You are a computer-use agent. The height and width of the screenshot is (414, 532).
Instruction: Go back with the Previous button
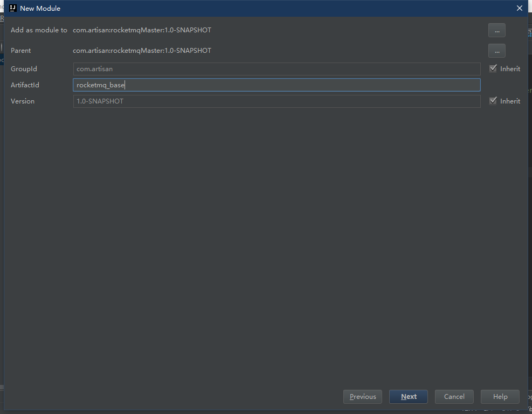pyautogui.click(x=363, y=397)
